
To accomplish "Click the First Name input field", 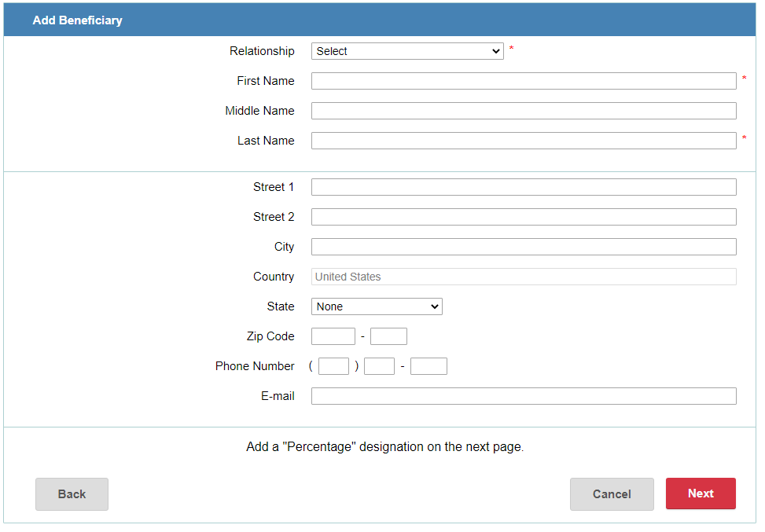I will (x=524, y=81).
